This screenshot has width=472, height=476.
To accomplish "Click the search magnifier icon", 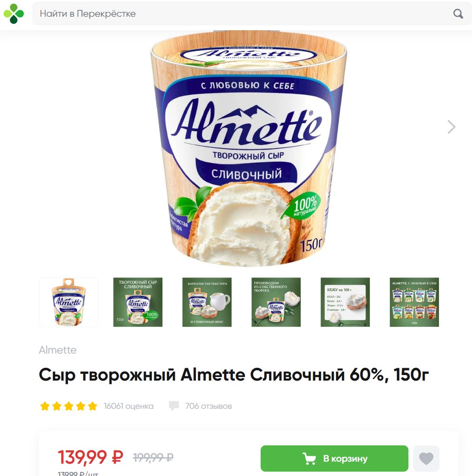I will coord(458,13).
